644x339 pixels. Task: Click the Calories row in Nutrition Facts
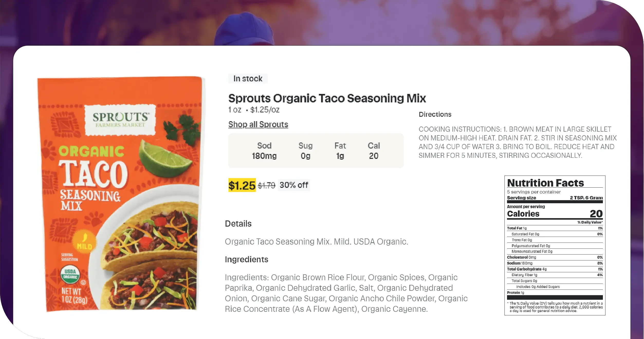(555, 214)
